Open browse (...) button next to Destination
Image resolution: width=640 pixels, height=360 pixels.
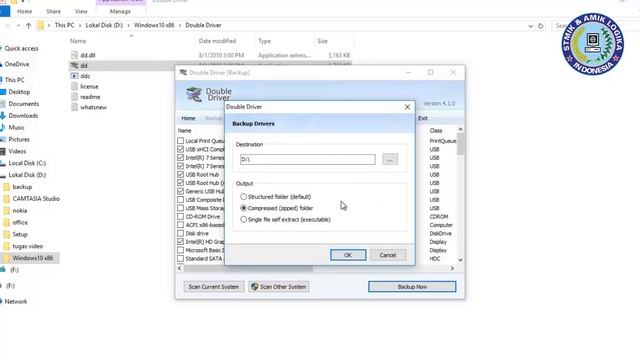390,159
